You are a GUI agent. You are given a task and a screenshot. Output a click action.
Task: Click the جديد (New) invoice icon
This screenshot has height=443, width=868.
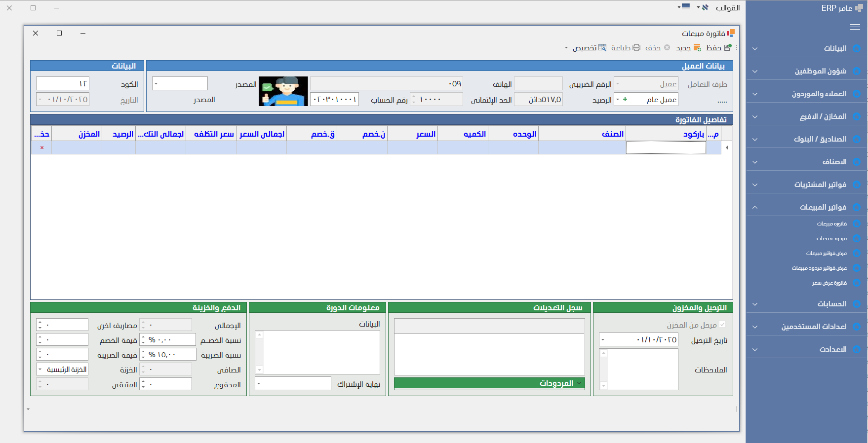point(697,48)
